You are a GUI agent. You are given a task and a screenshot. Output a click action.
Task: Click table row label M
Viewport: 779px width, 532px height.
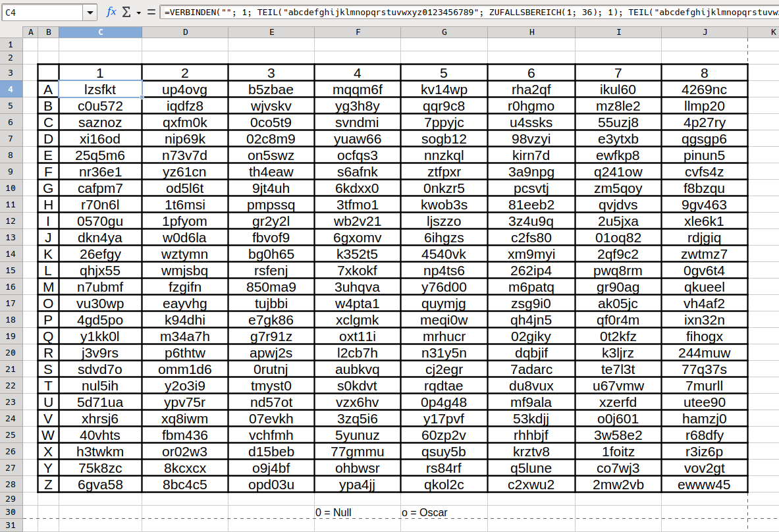[x=48, y=287]
